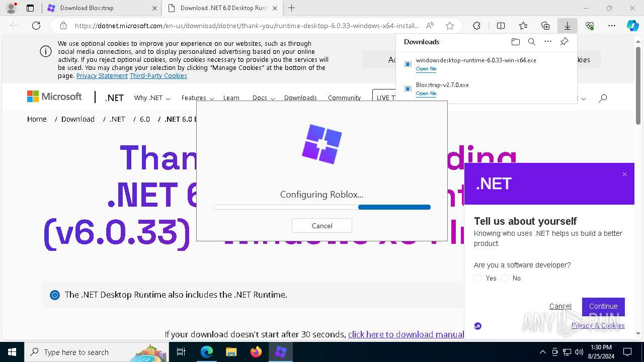644x362 pixels.
Task: Expand the Features menu
Action: pyautogui.click(x=198, y=98)
